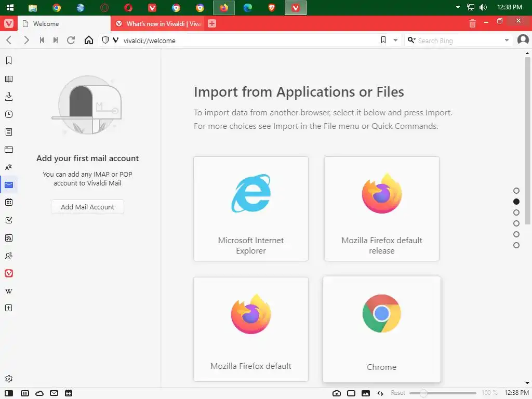Open the Window panel

tap(9, 149)
